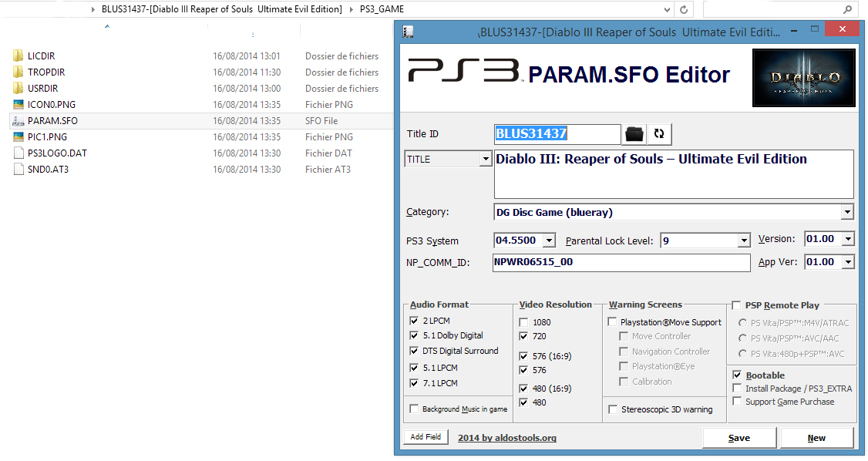Enable the 1080 video resolution checkbox

point(524,322)
